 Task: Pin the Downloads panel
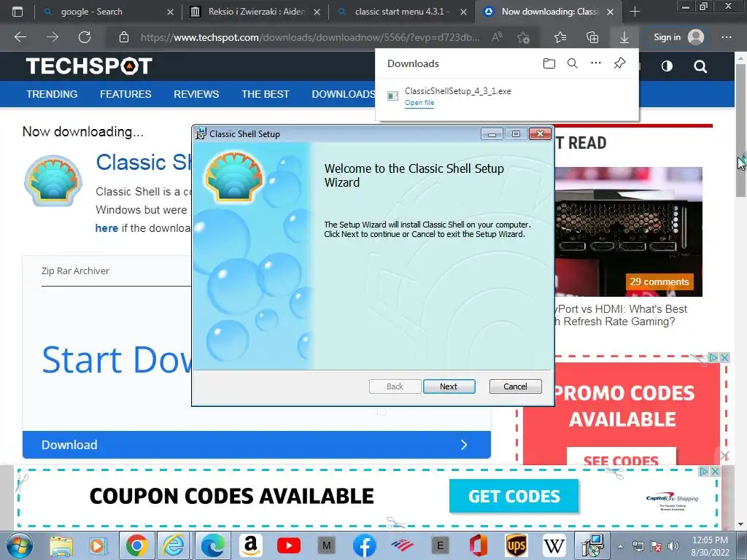(x=619, y=63)
